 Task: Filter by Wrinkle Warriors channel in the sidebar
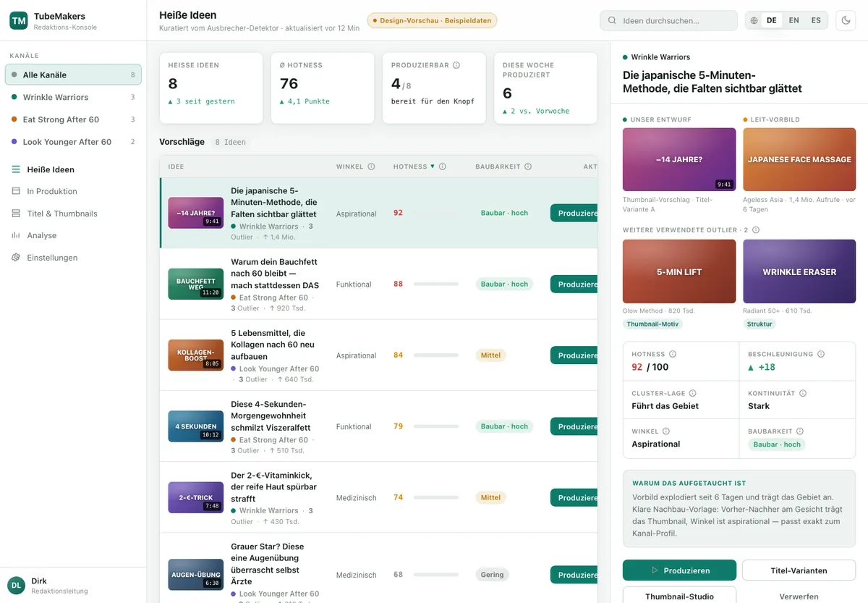(73, 97)
